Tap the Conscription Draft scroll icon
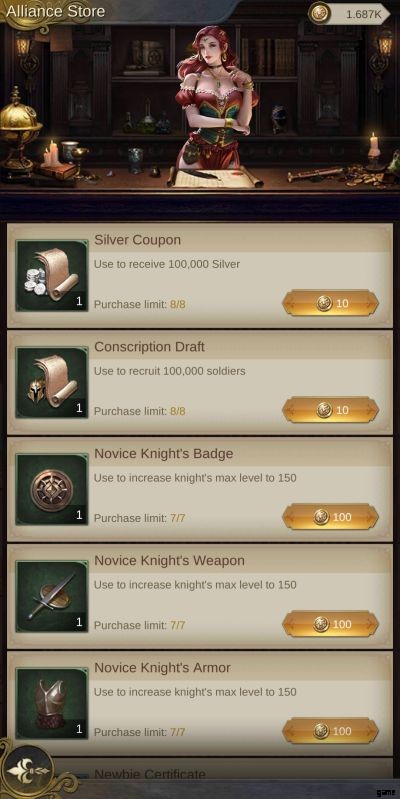 coord(52,383)
